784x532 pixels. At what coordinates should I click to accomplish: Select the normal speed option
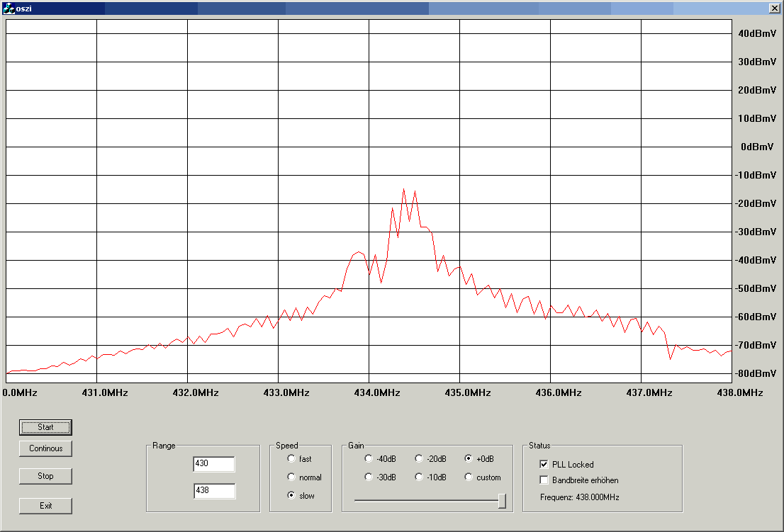(x=291, y=477)
